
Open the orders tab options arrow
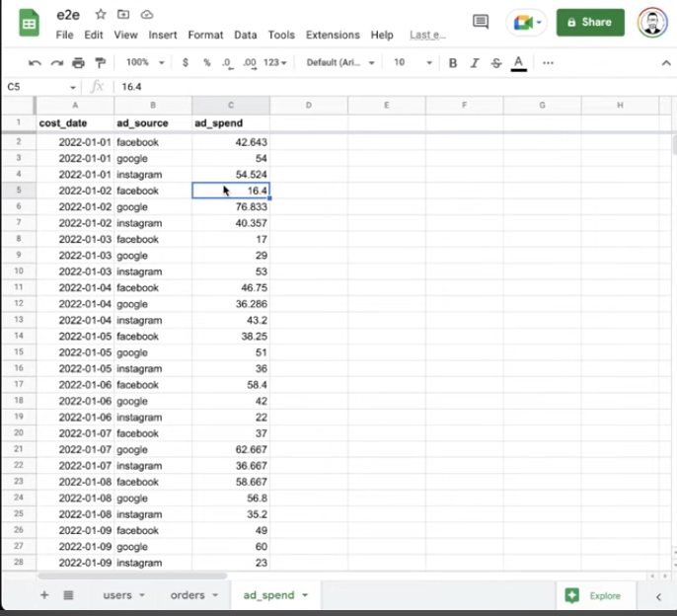(214, 595)
